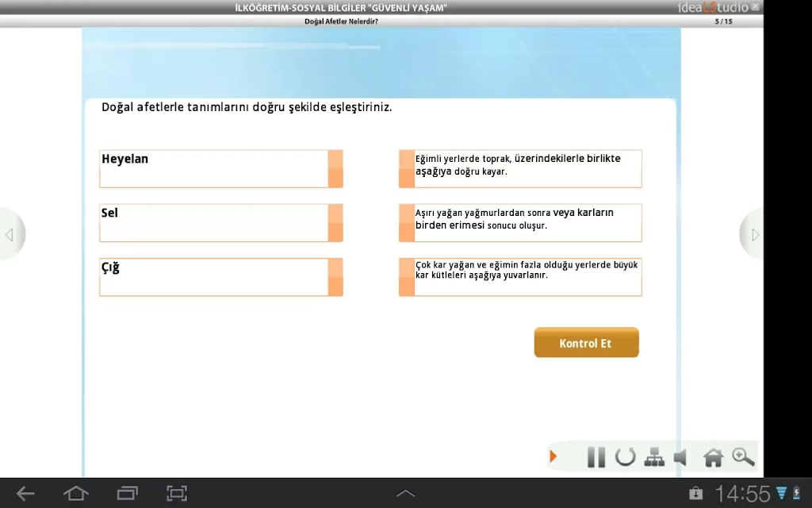Click the 'Doğal Afetler Nelerdir?' subtitle

[341, 21]
